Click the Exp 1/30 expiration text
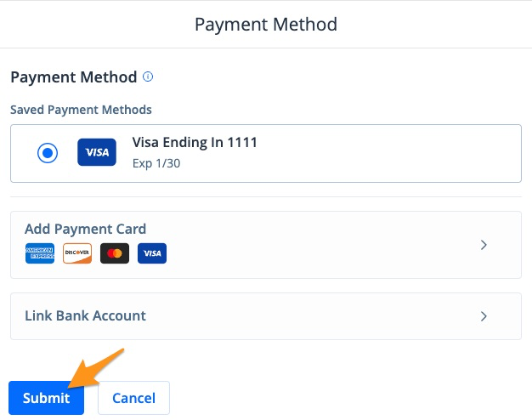This screenshot has height=420, width=532. click(x=156, y=163)
